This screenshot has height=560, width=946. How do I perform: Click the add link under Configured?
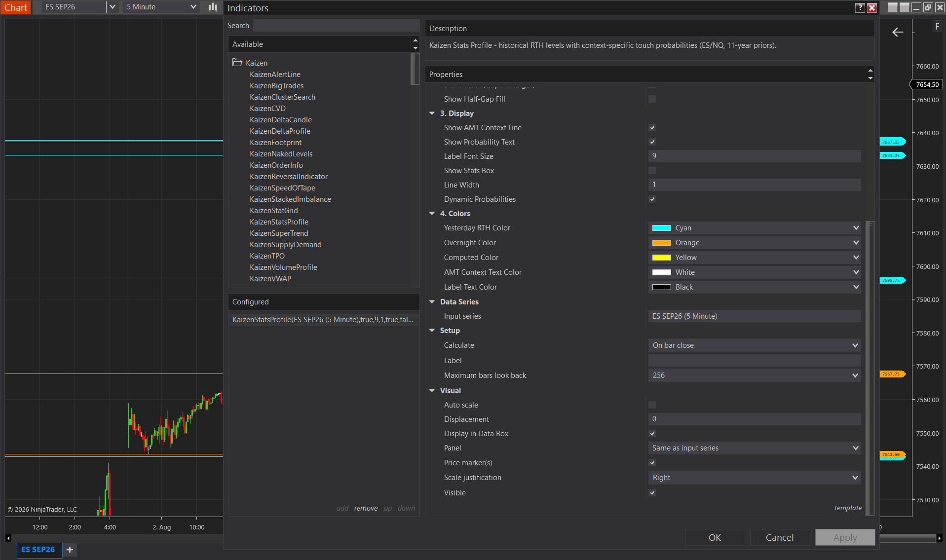point(342,508)
